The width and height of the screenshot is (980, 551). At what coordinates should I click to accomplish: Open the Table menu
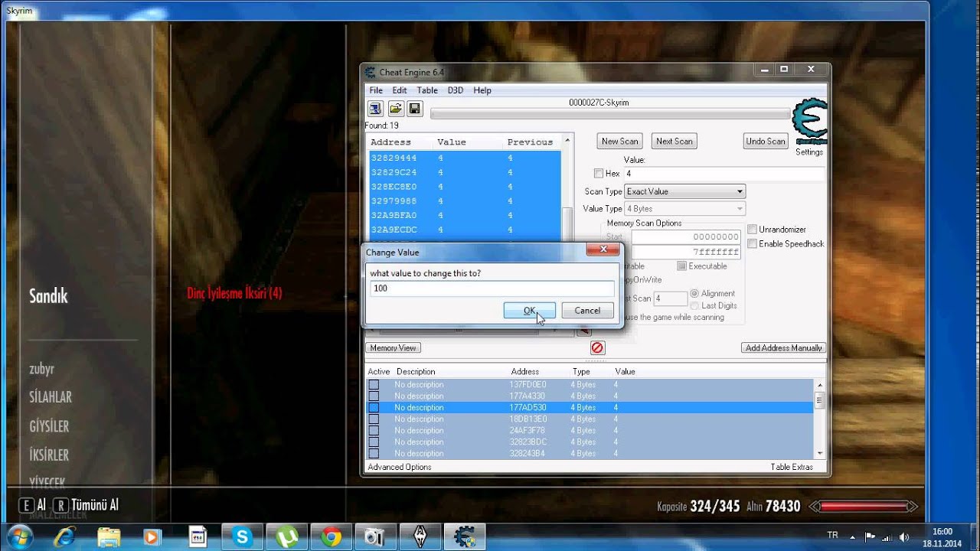pos(427,90)
